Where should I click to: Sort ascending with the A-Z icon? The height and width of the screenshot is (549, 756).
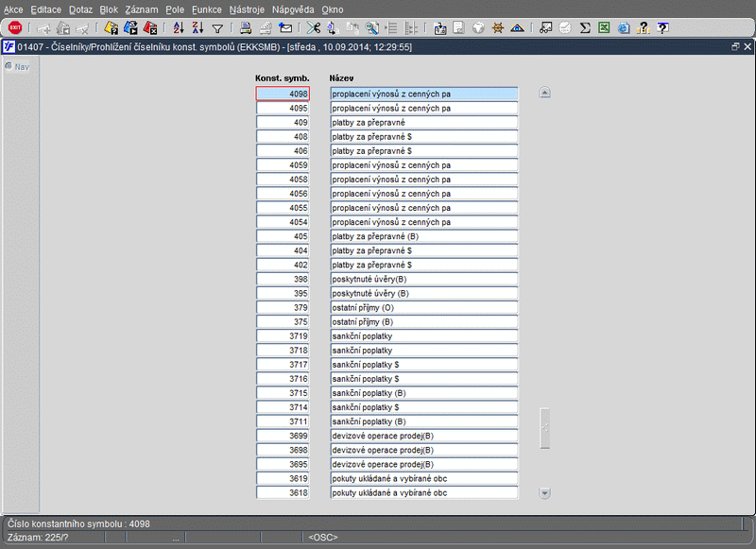179,28
